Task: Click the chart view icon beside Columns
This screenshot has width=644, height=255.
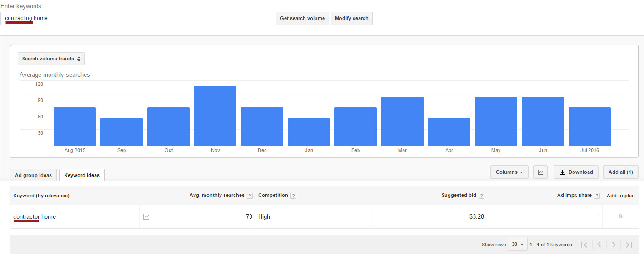Action: pos(540,172)
